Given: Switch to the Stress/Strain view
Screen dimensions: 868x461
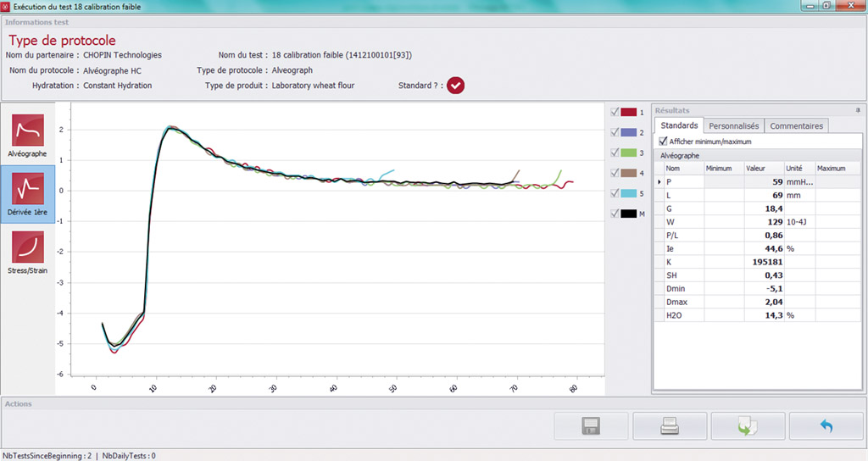Looking at the screenshot, I should (x=28, y=253).
